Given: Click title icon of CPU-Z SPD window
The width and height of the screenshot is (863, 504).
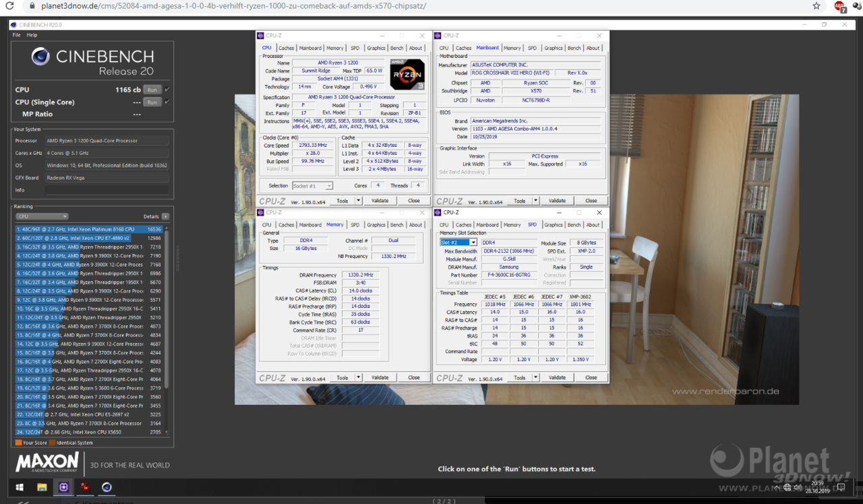Looking at the screenshot, I should [438, 212].
